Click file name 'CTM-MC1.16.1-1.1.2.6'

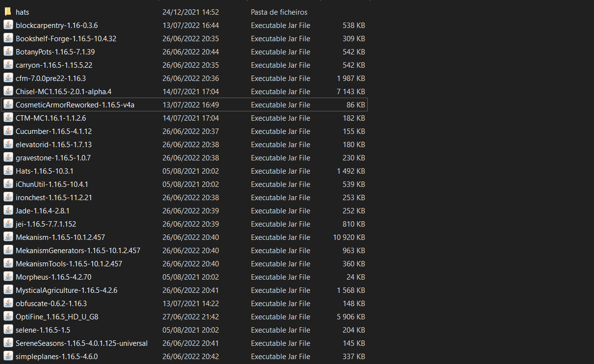51,118
